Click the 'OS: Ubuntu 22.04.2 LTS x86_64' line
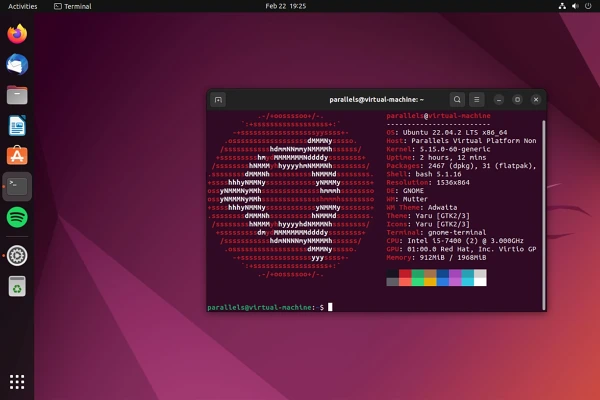This screenshot has width=600, height=400. (447, 132)
